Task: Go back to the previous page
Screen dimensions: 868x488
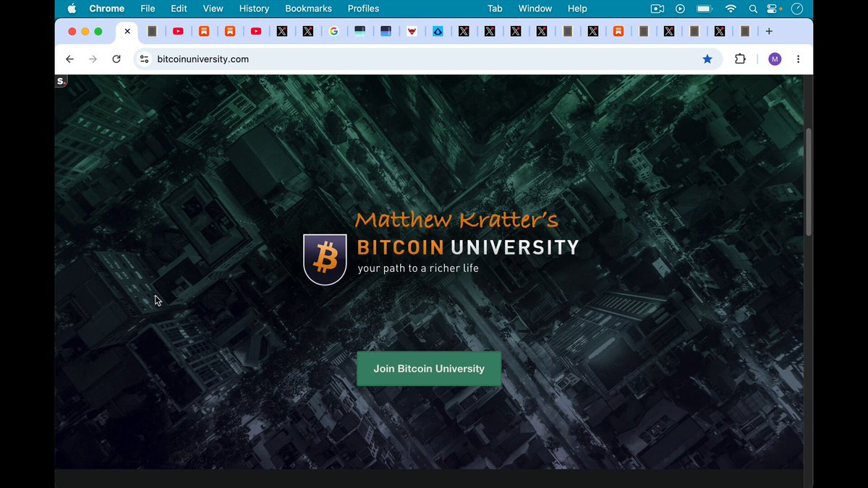Action: point(69,59)
